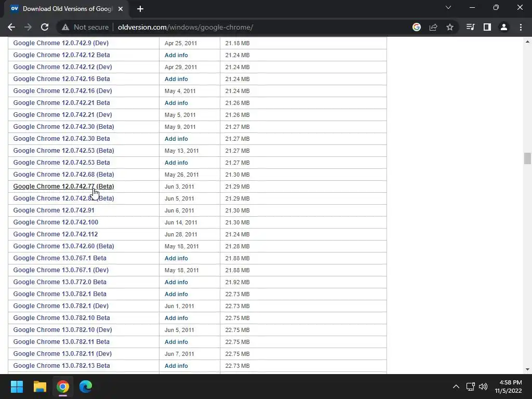The height and width of the screenshot is (399, 532).
Task: Open Google Chrome 12.0.742.16 (Dev) link
Action: (62, 91)
